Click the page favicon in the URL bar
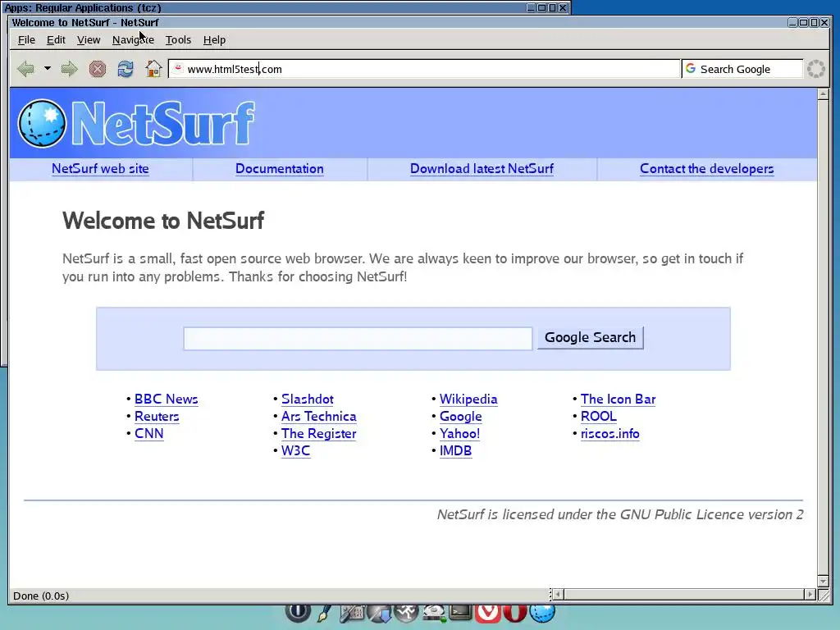 tap(178, 68)
